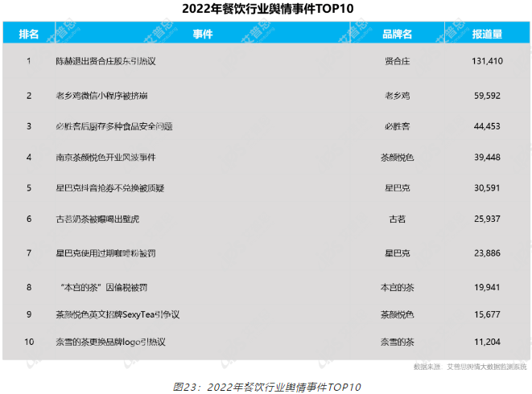Viewport: 532px width, 394px height.
Task: Select brand cell '古茗'
Action: (x=397, y=219)
